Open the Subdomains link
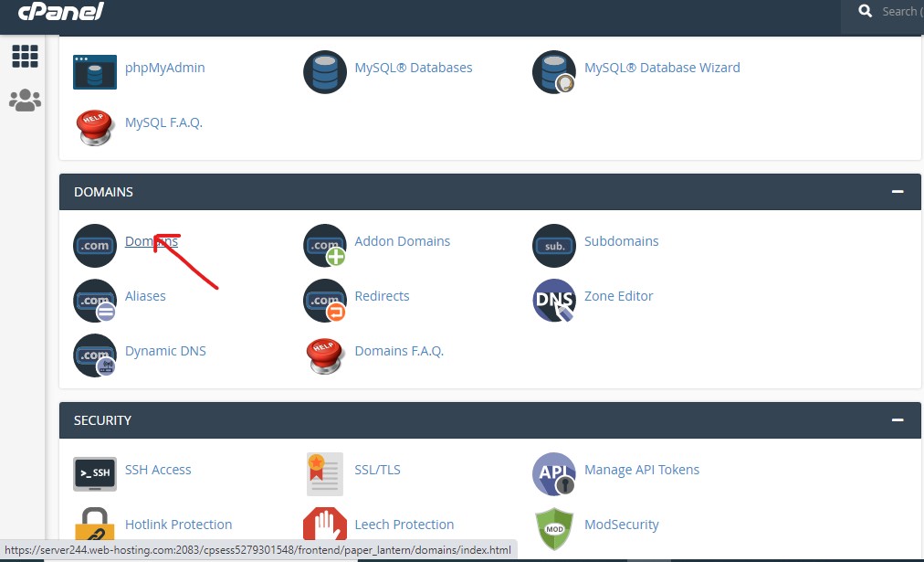Image resolution: width=924 pixels, height=562 pixels. point(621,241)
